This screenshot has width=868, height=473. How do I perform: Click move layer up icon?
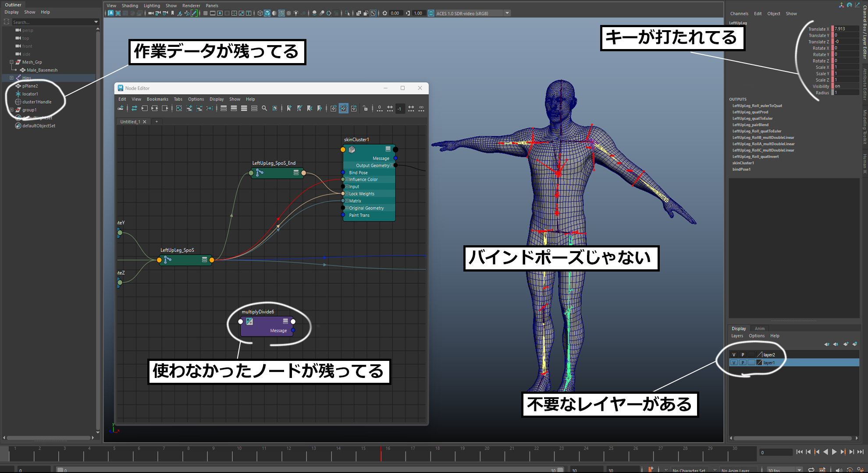(x=826, y=344)
